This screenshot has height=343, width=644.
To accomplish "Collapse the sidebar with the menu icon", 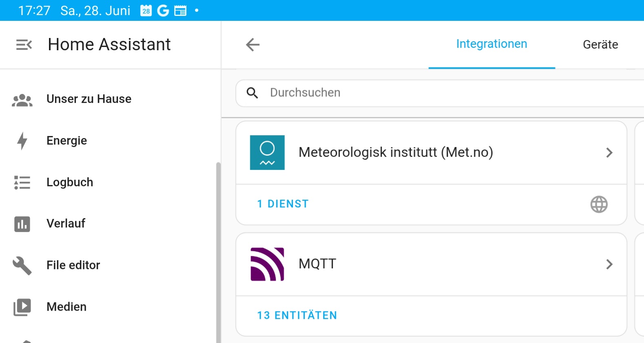I will [x=24, y=45].
